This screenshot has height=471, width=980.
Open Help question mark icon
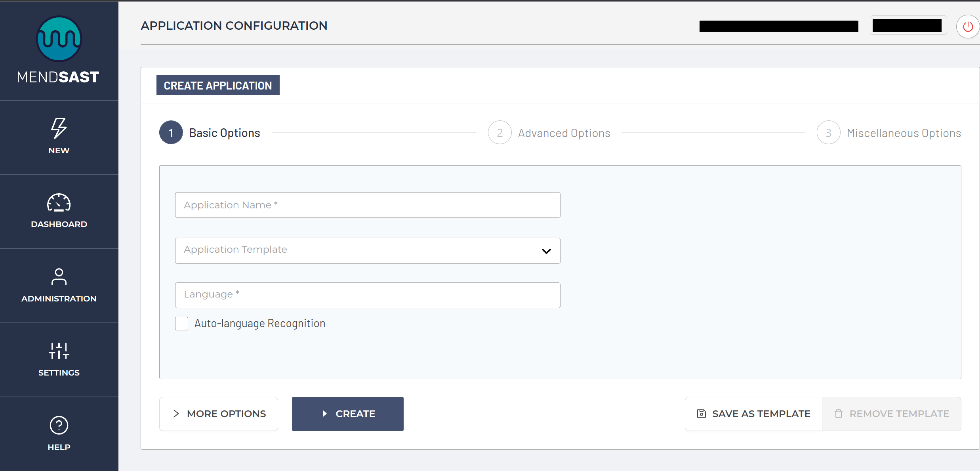(59, 425)
